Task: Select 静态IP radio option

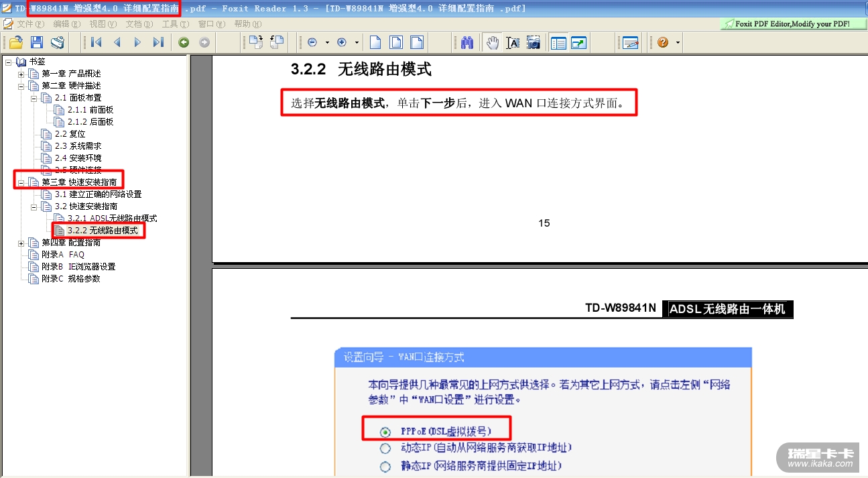Action: tap(385, 467)
